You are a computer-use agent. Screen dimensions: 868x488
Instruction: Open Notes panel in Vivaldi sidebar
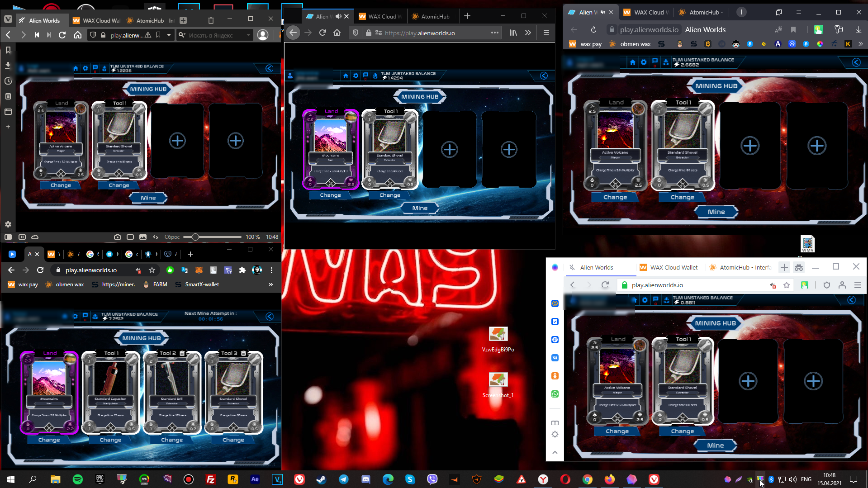coord(8,96)
